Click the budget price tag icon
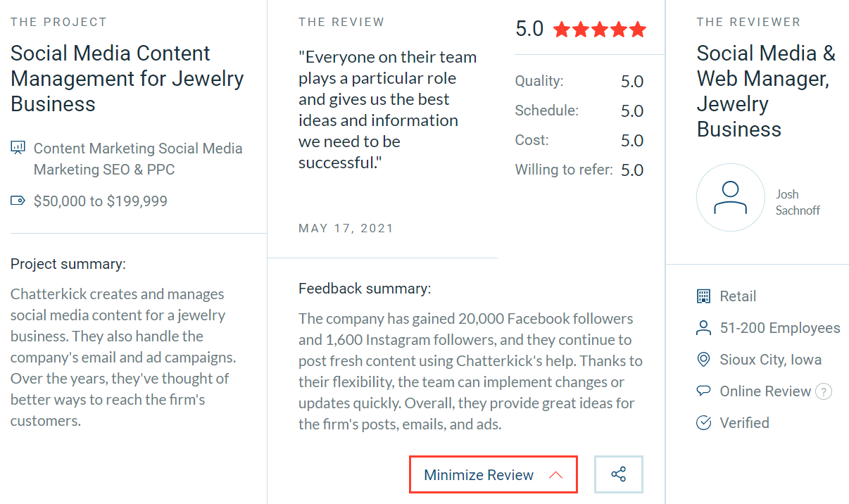Viewport: 849px width, 504px height. [x=18, y=201]
